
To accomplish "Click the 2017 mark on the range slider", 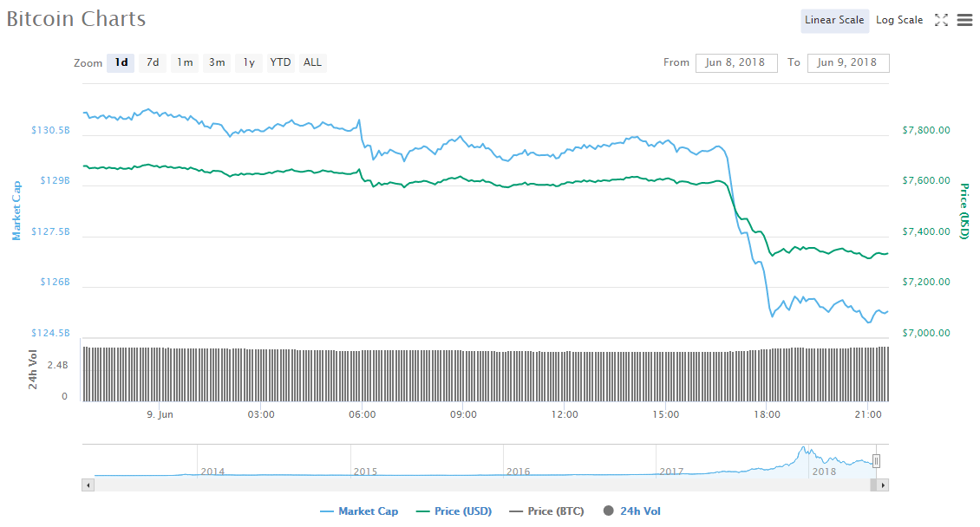I will (x=670, y=472).
